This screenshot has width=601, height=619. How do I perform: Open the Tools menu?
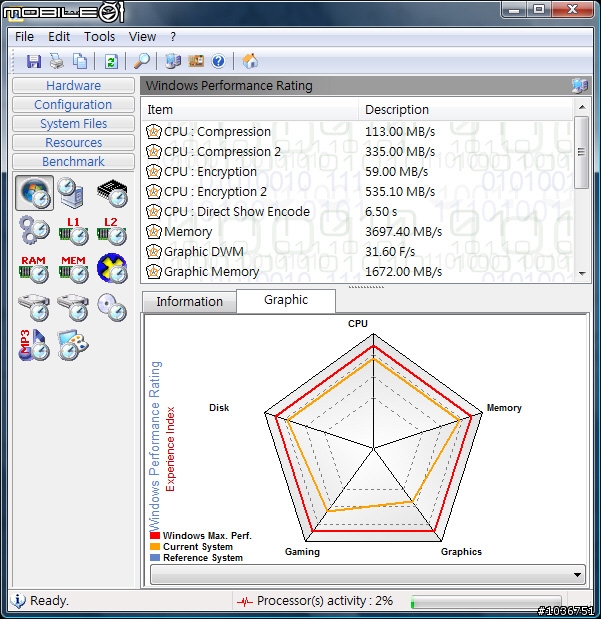(100, 37)
